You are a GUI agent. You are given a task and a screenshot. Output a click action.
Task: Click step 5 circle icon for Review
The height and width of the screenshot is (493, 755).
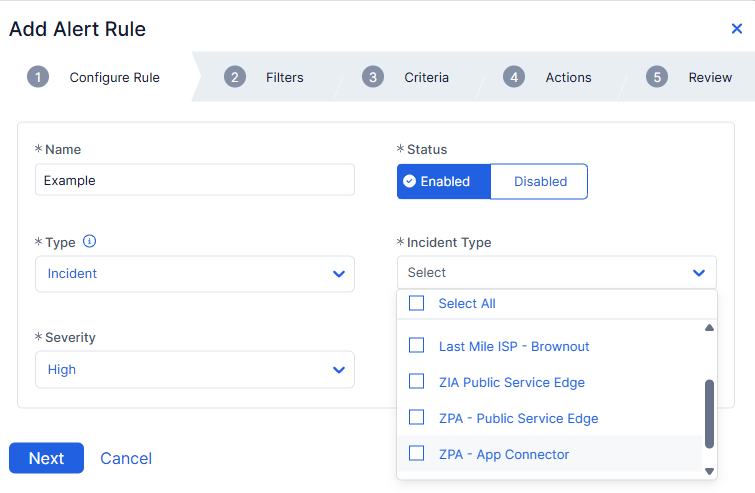(x=657, y=77)
